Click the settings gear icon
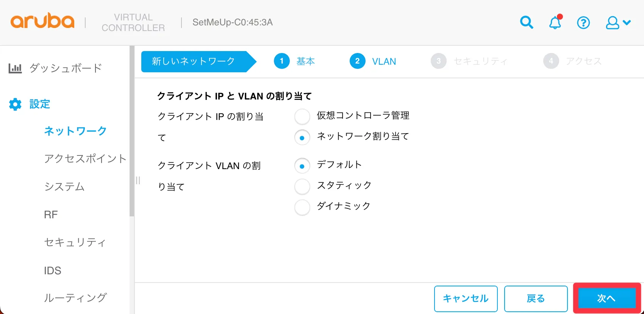This screenshot has height=314, width=644. (15, 104)
